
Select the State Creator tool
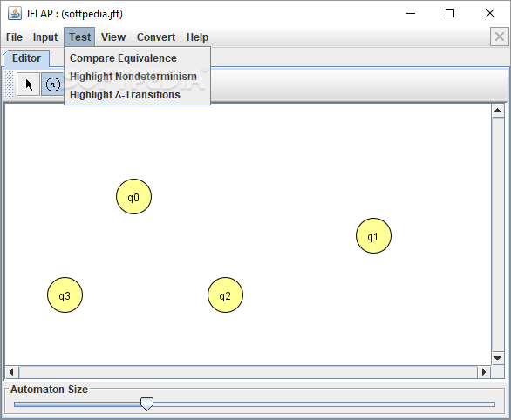(53, 85)
